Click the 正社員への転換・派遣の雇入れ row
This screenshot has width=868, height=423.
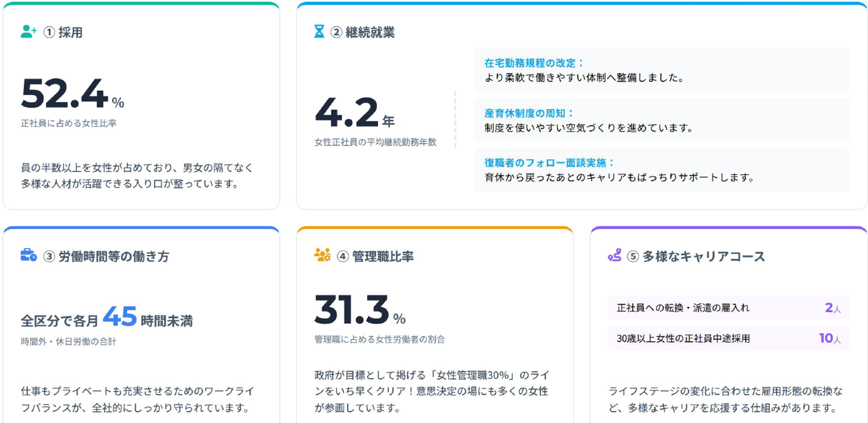click(x=728, y=308)
